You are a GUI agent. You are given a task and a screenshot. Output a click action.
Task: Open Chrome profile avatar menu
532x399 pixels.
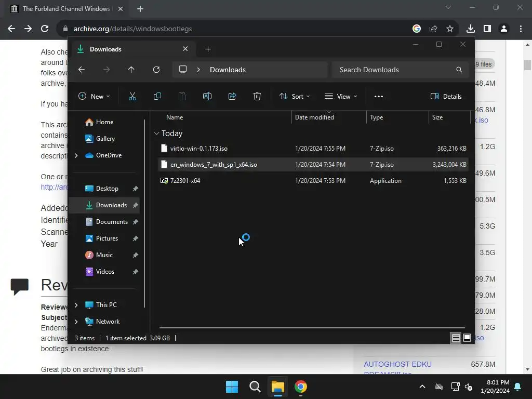pos(504,29)
